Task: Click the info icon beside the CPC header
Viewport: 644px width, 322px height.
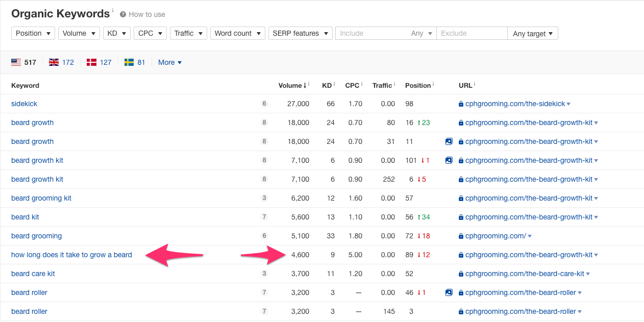Action: (362, 84)
